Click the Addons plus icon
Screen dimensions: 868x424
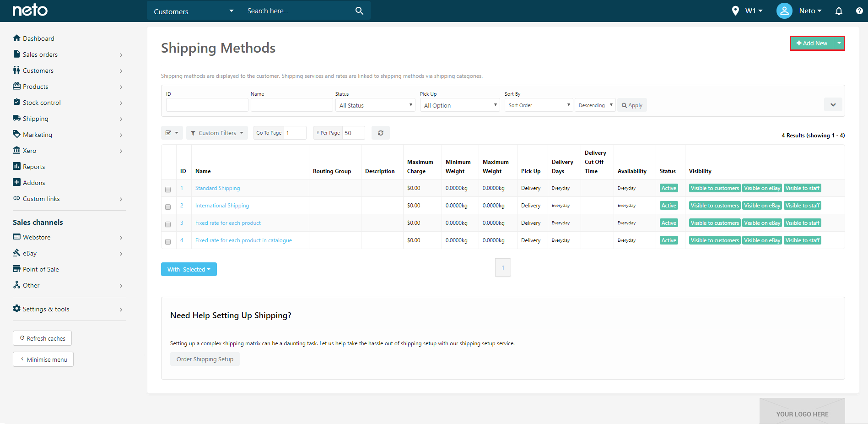(17, 182)
